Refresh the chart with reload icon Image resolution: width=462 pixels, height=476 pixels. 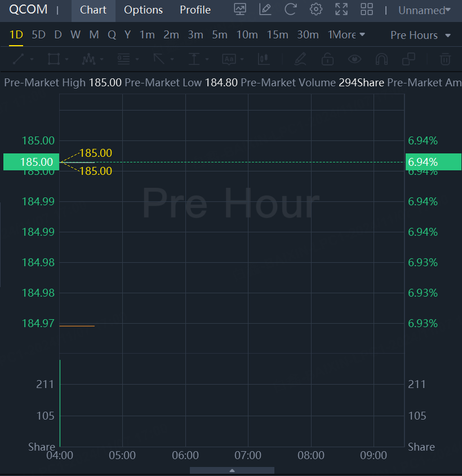pos(291,9)
